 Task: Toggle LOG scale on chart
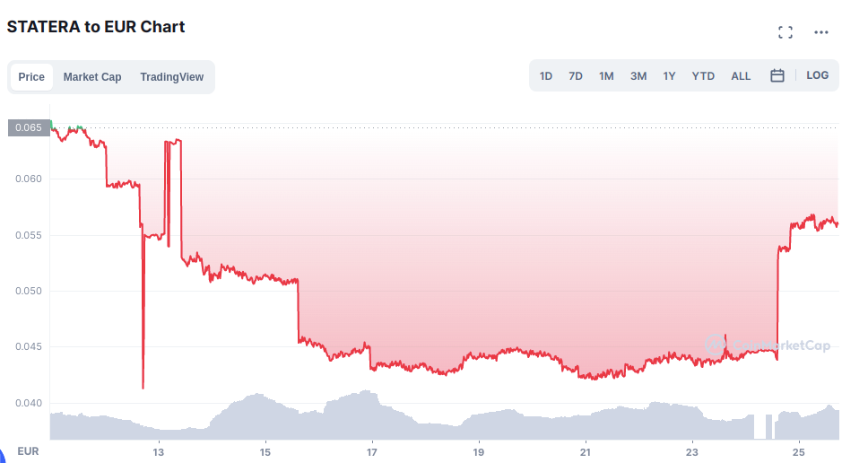[817, 75]
